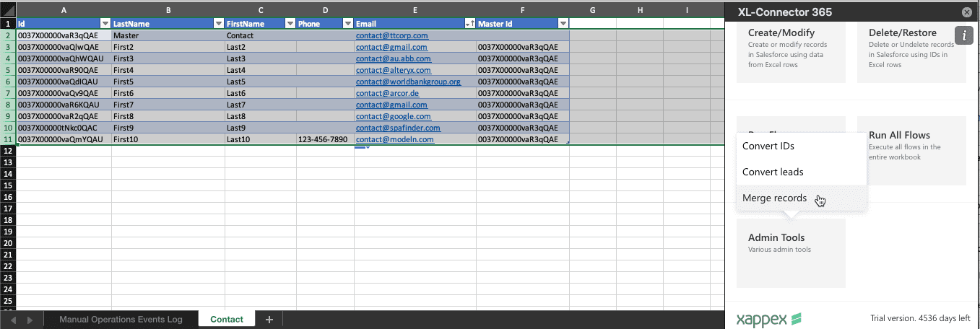980x329 pixels.
Task: Open the Xappex logo link
Action: [x=768, y=319]
